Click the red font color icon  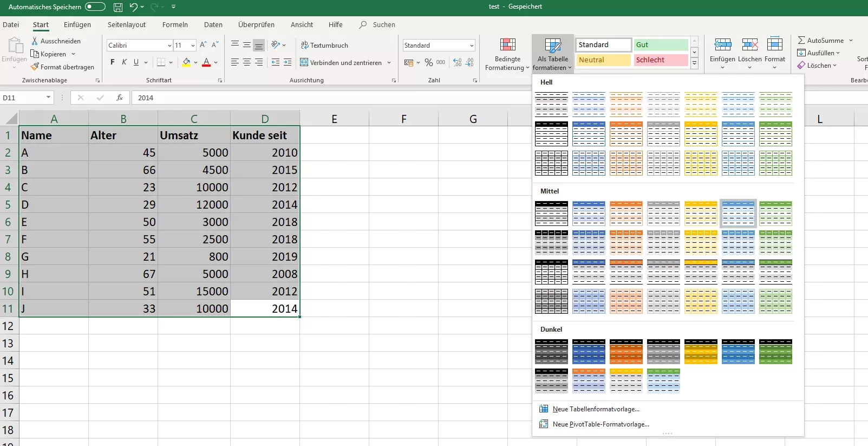(206, 62)
